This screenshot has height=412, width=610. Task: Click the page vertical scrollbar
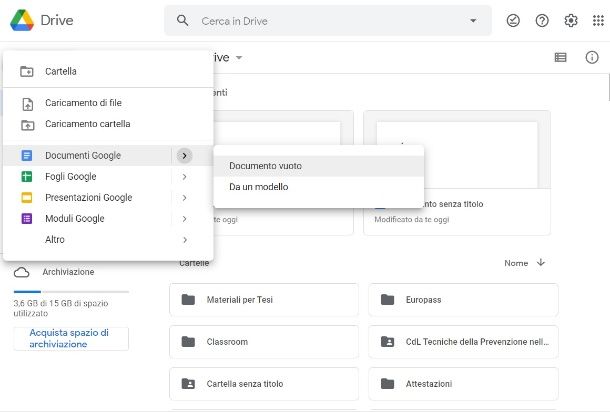point(608,88)
